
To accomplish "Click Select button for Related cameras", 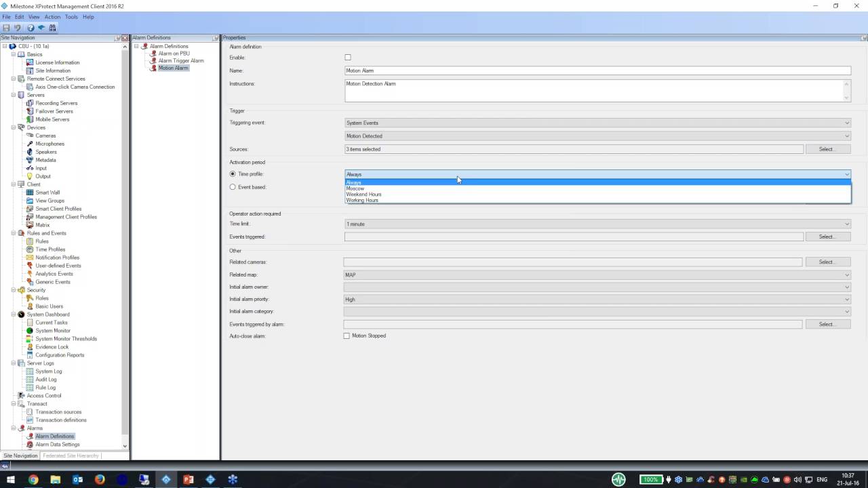I will coord(827,262).
